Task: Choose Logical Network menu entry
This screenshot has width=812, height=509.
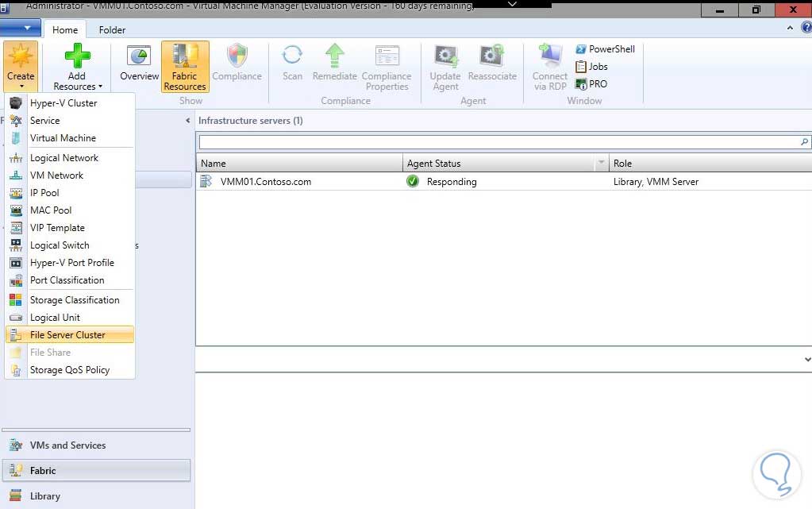Action: click(70, 158)
